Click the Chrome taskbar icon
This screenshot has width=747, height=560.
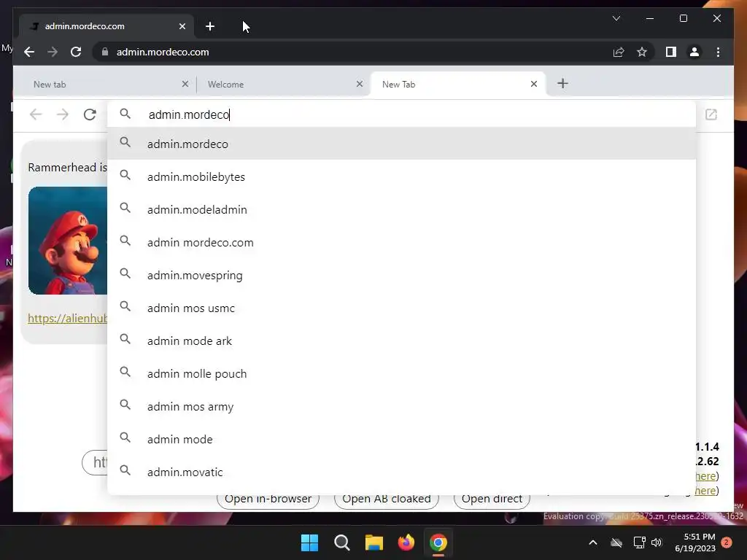438,542
